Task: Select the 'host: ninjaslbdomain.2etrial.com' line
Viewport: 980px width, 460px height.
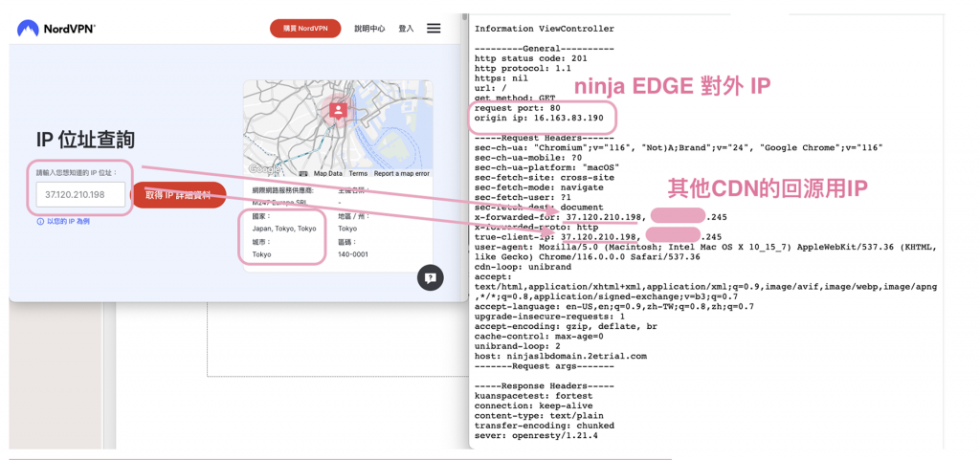Action: click(x=561, y=357)
